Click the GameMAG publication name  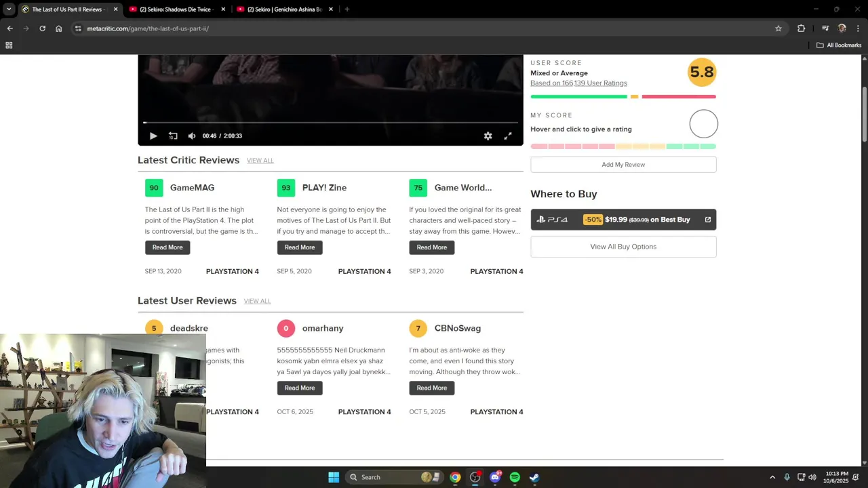(x=192, y=188)
